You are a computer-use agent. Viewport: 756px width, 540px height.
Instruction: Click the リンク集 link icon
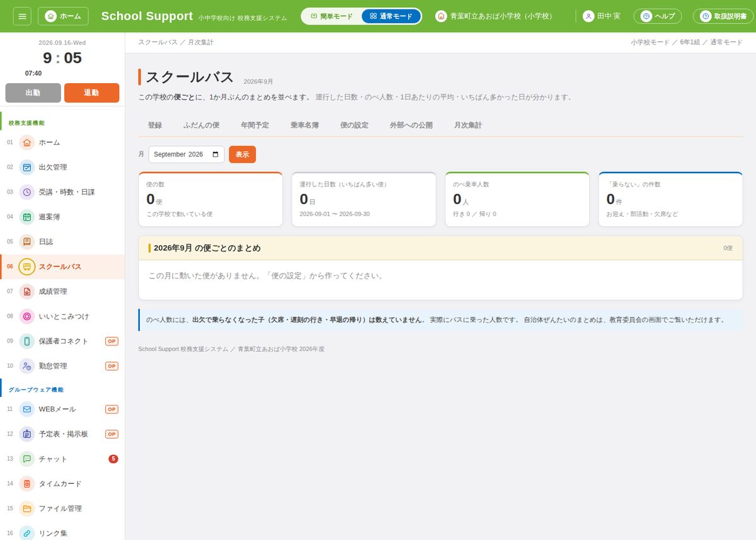[27, 533]
